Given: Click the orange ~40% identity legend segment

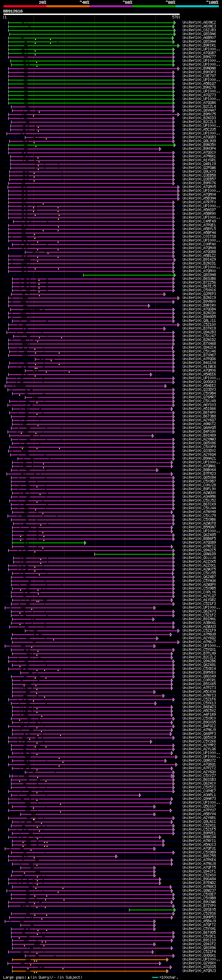Looking at the screenshot, I should tap(68, 6).
